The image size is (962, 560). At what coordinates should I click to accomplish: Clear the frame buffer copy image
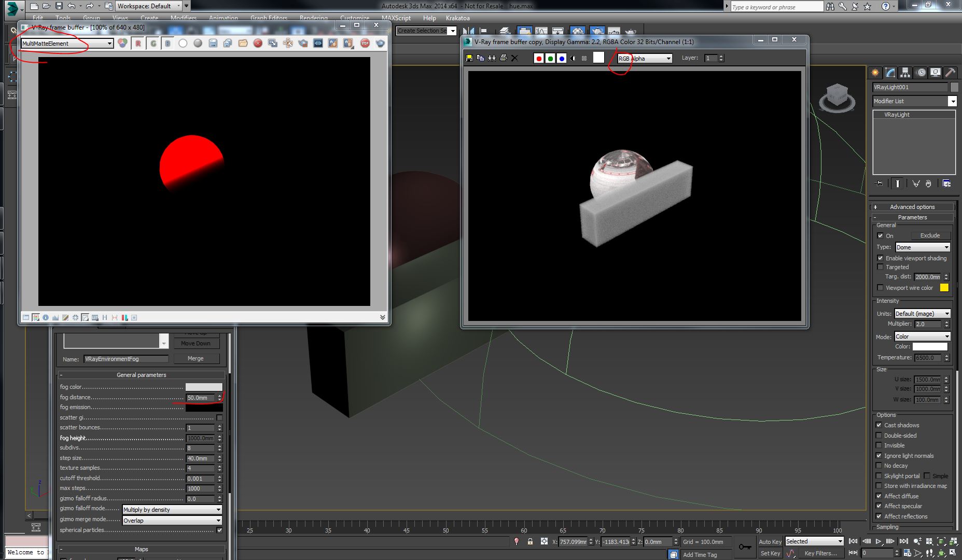pyautogui.click(x=514, y=58)
